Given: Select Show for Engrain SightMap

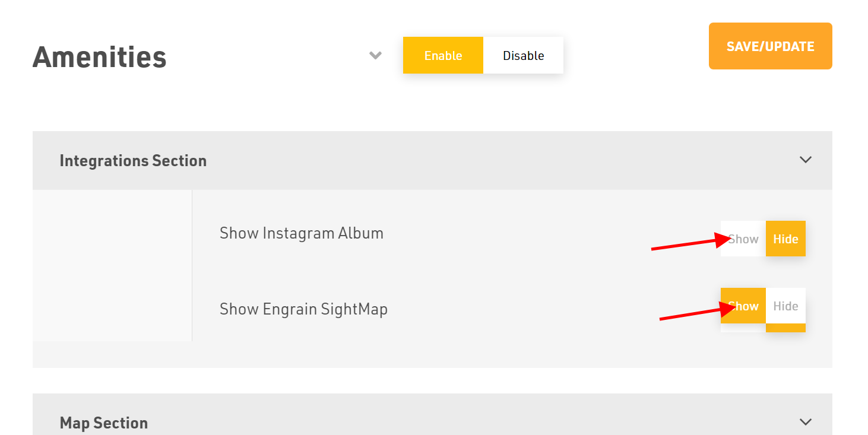Looking at the screenshot, I should coord(743,306).
